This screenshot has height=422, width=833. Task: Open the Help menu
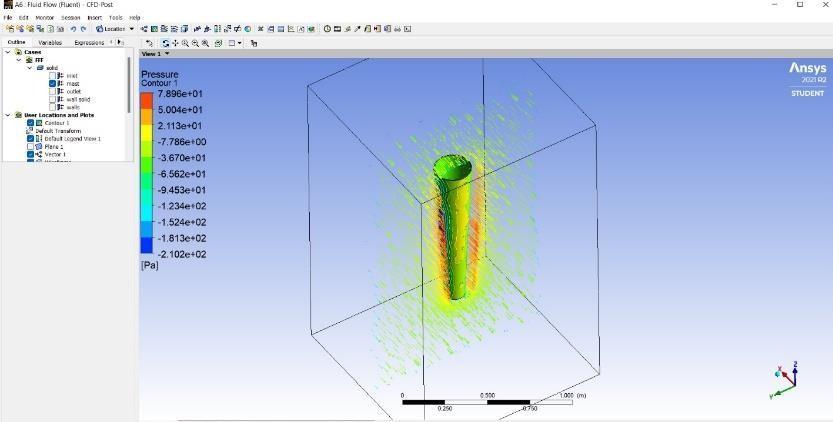click(135, 18)
